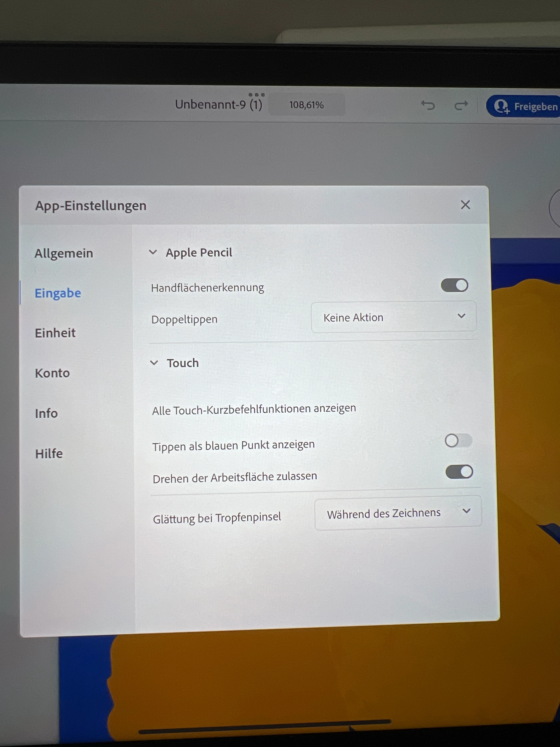The image size is (560, 747).
Task: Tap the three-dots multitasking icon
Action: (x=256, y=95)
